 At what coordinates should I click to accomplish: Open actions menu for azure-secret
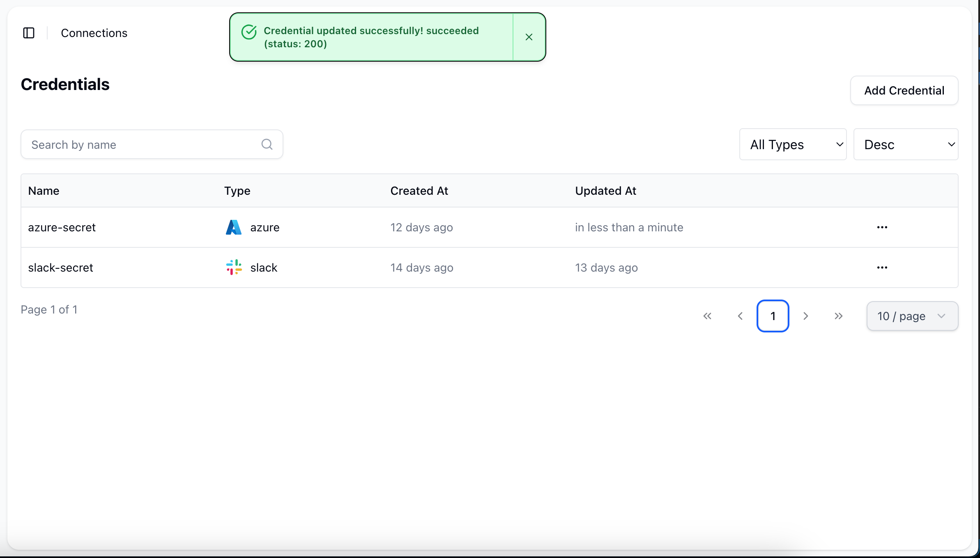point(882,227)
